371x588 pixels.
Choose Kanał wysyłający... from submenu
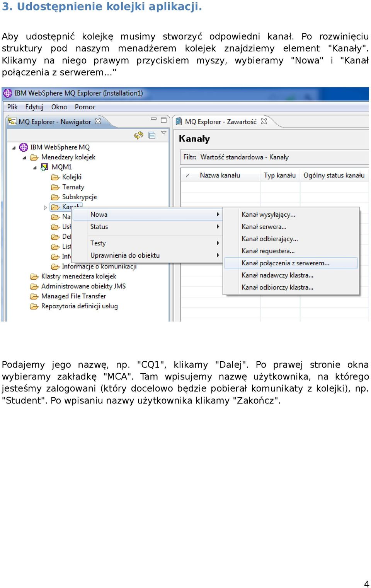[291, 214]
